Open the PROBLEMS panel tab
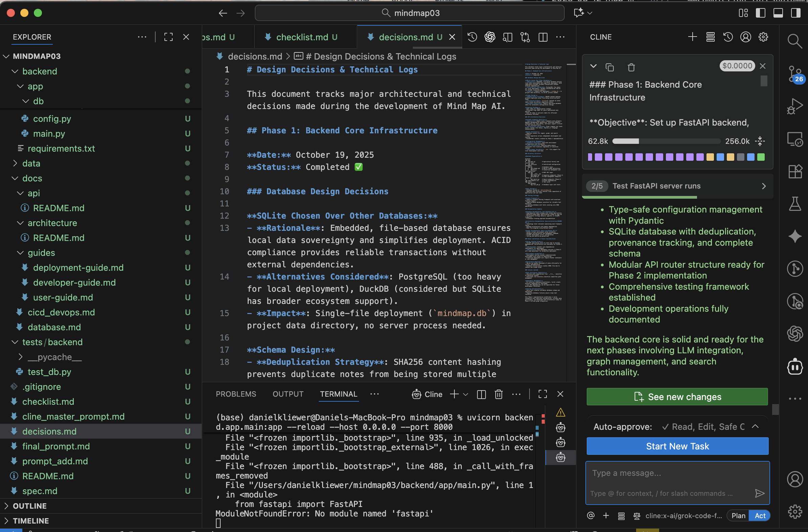The width and height of the screenshot is (808, 532). 235,394
